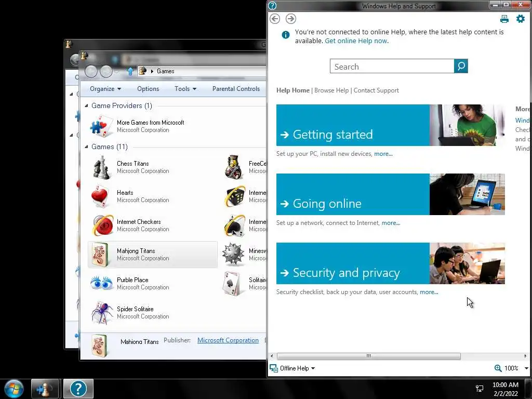The image size is (532, 399).
Task: Open More Games from Microsoft puzzle icon
Action: (x=101, y=126)
